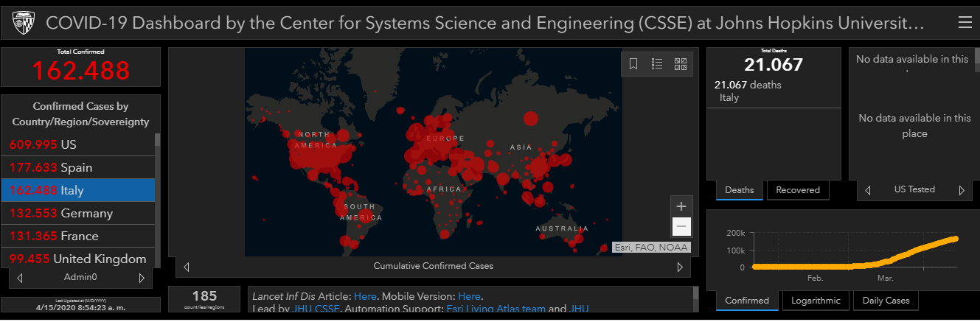The width and height of the screenshot is (980, 322).
Task: Click the Esri, FAO, NOAA map attribution
Action: click(x=651, y=248)
